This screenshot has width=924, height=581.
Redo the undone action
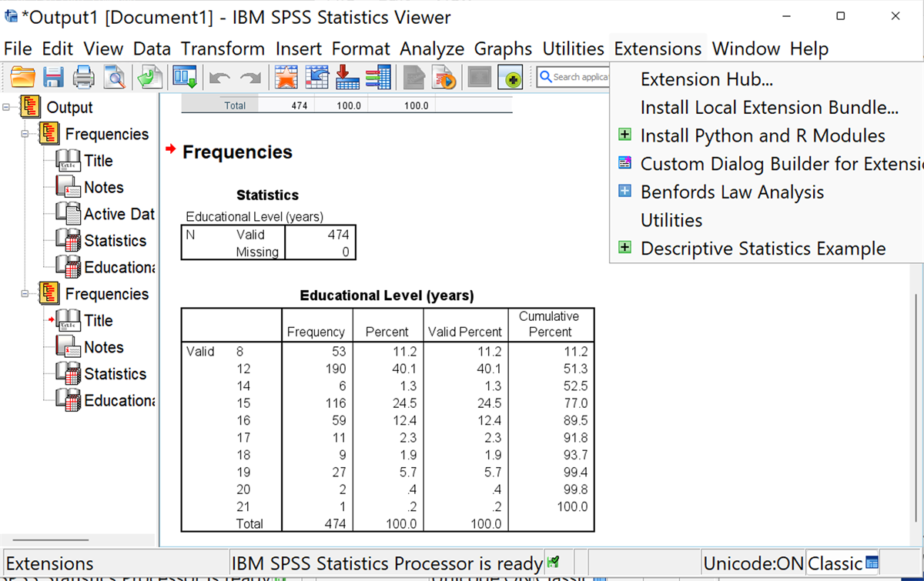[249, 76]
